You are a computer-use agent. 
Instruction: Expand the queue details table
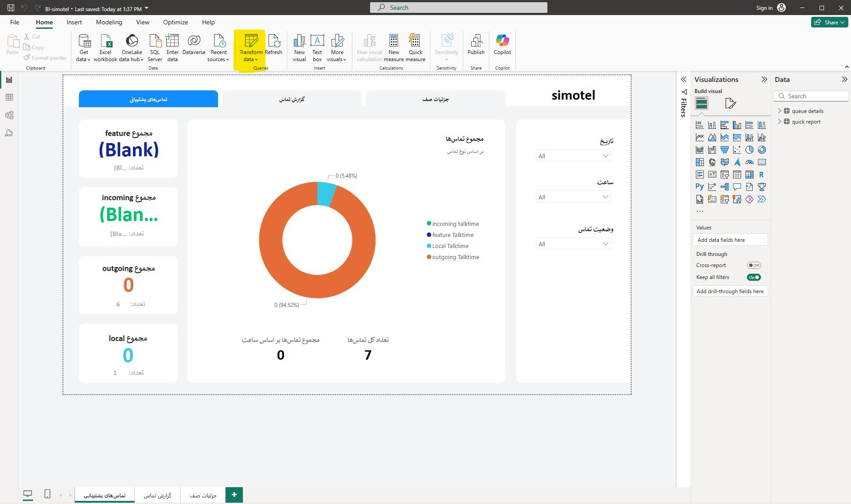tap(780, 111)
